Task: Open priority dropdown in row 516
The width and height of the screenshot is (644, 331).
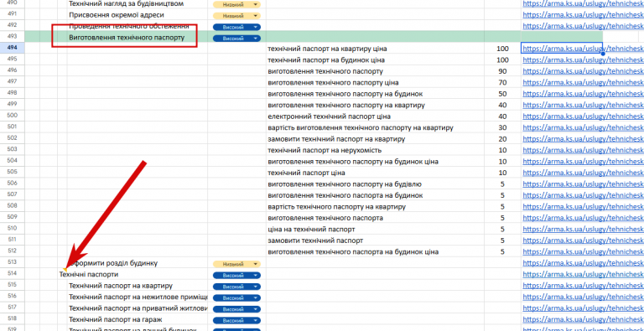Action: (x=236, y=297)
